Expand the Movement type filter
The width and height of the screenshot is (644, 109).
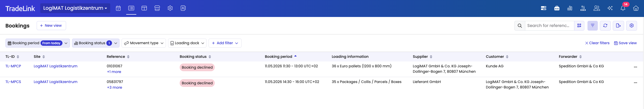tap(144, 43)
